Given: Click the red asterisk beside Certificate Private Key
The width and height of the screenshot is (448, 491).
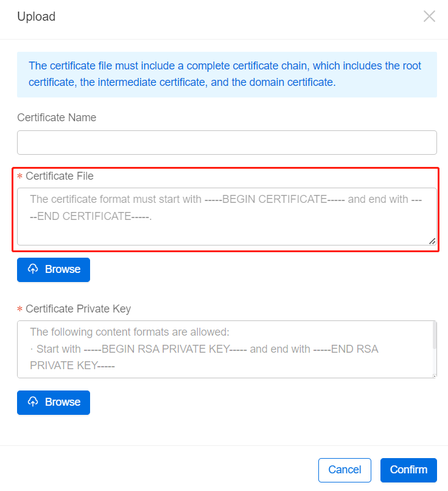Looking at the screenshot, I should click(20, 309).
